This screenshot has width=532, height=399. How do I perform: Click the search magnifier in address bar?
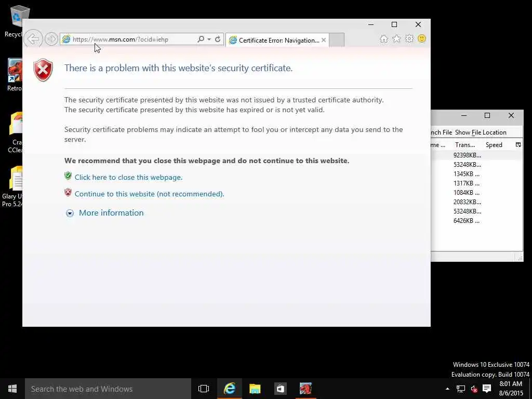coord(201,39)
